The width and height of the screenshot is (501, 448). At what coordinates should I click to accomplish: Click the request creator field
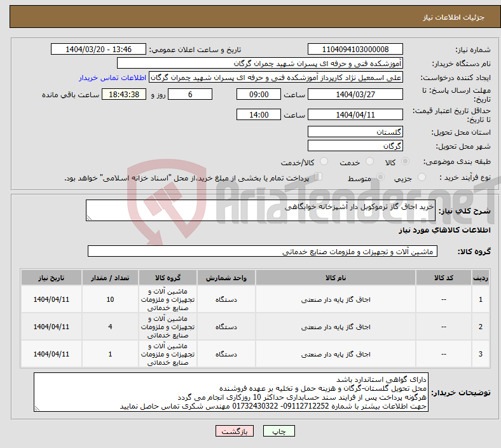[276, 78]
